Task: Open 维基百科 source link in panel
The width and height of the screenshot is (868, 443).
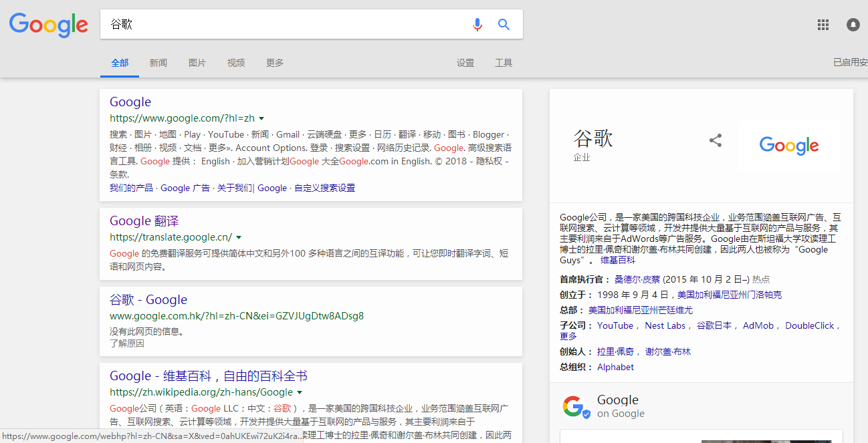Action: tap(618, 260)
